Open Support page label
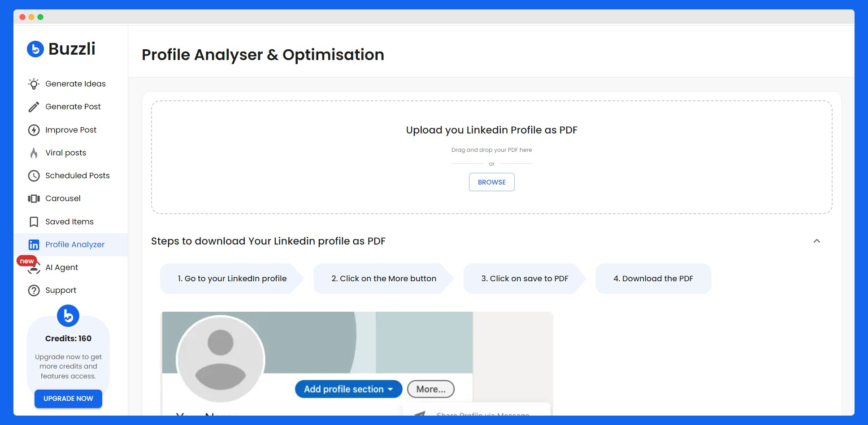Viewport: 868px width, 425px height. coord(61,290)
